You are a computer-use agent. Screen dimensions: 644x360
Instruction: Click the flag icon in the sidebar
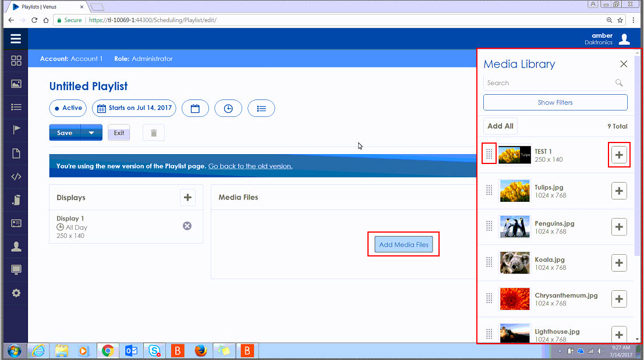(16, 130)
